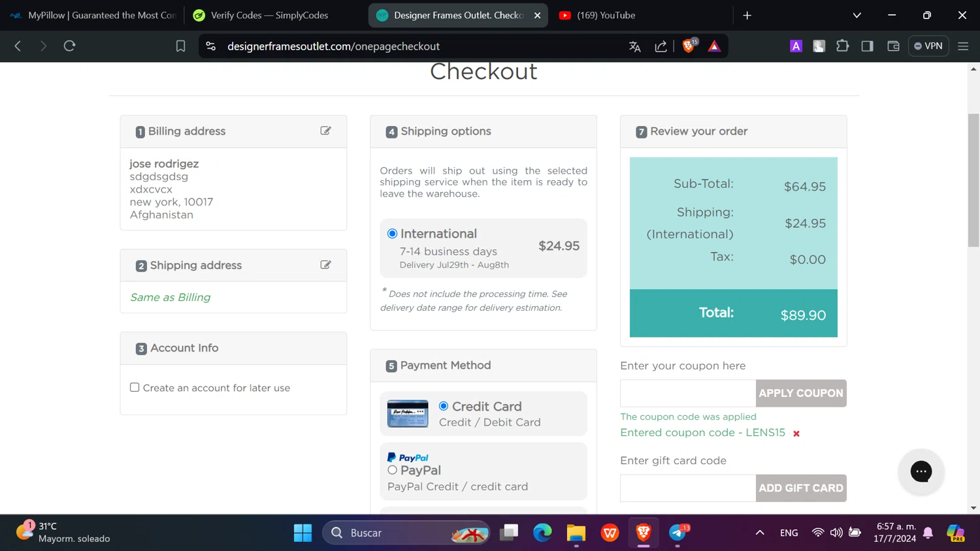Open File Explorer from taskbar
980x551 pixels.
click(576, 533)
